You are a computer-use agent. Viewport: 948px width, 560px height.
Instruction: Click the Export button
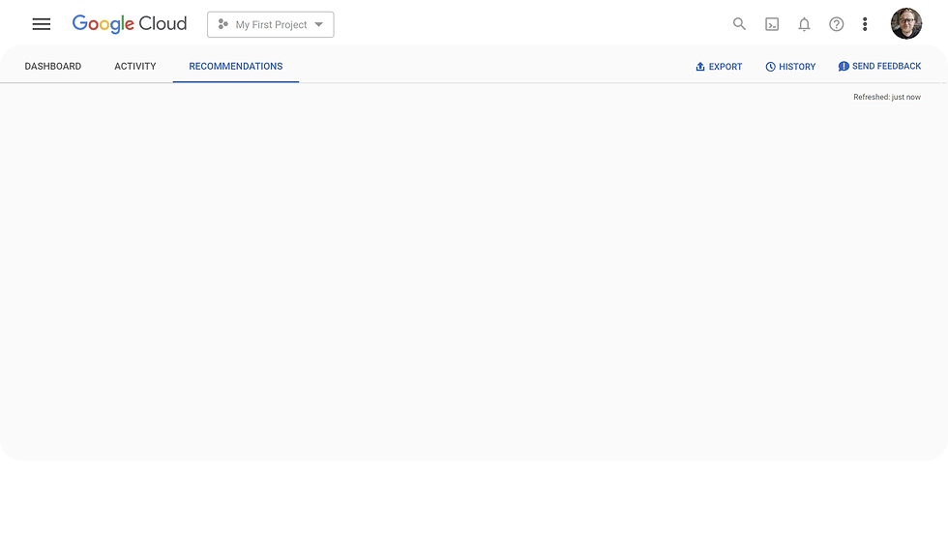tap(719, 67)
